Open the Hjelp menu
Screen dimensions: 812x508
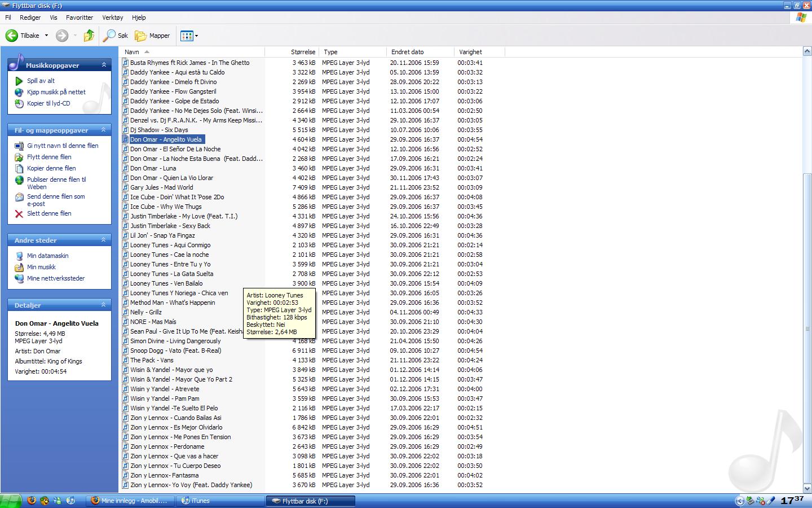(139, 17)
